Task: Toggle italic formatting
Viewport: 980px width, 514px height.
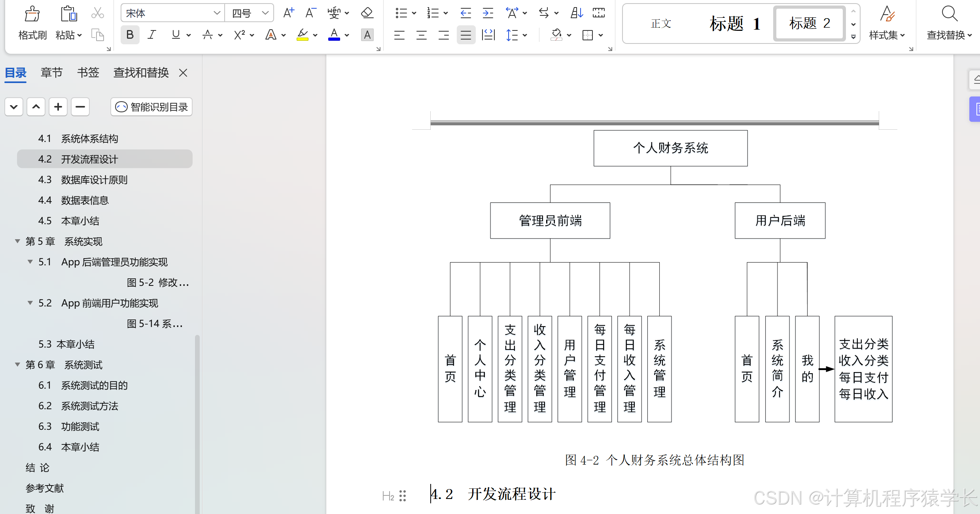Action: pyautogui.click(x=151, y=35)
